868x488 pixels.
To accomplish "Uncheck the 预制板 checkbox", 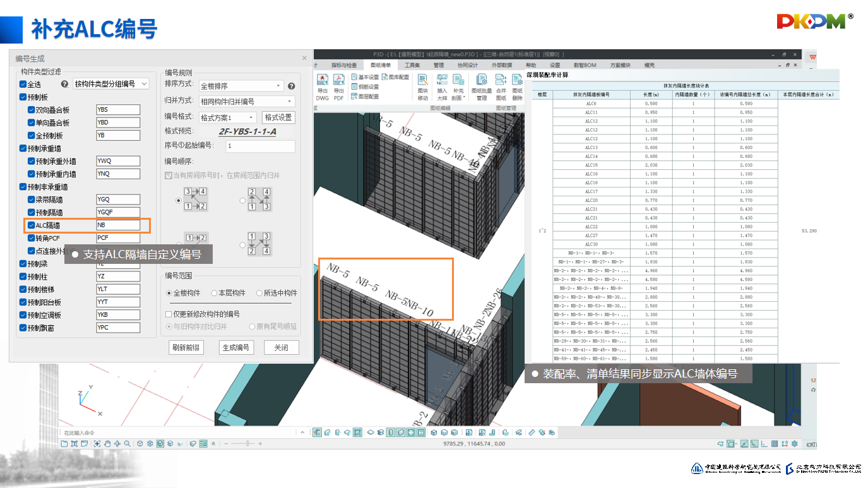I will 23,97.
